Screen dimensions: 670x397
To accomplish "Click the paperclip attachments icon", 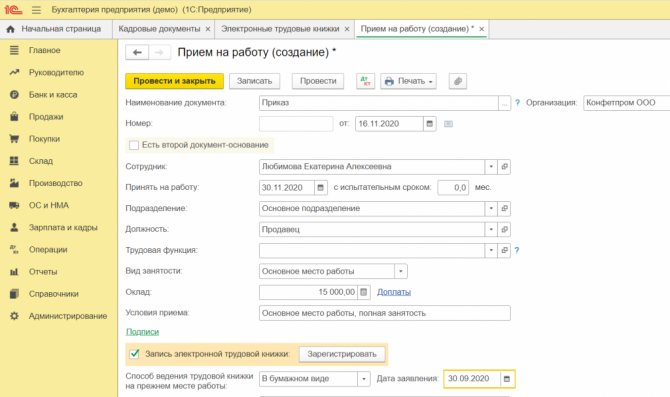I will tap(458, 81).
